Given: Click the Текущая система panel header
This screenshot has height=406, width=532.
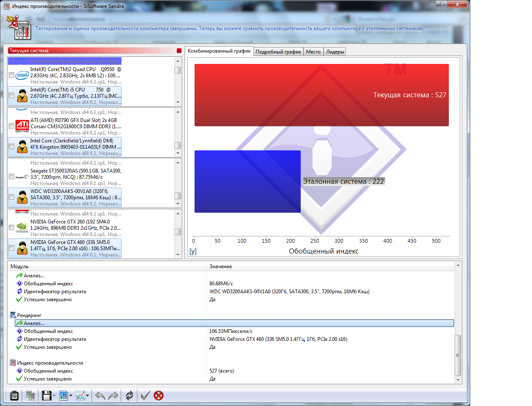Looking at the screenshot, I should pyautogui.click(x=95, y=51).
